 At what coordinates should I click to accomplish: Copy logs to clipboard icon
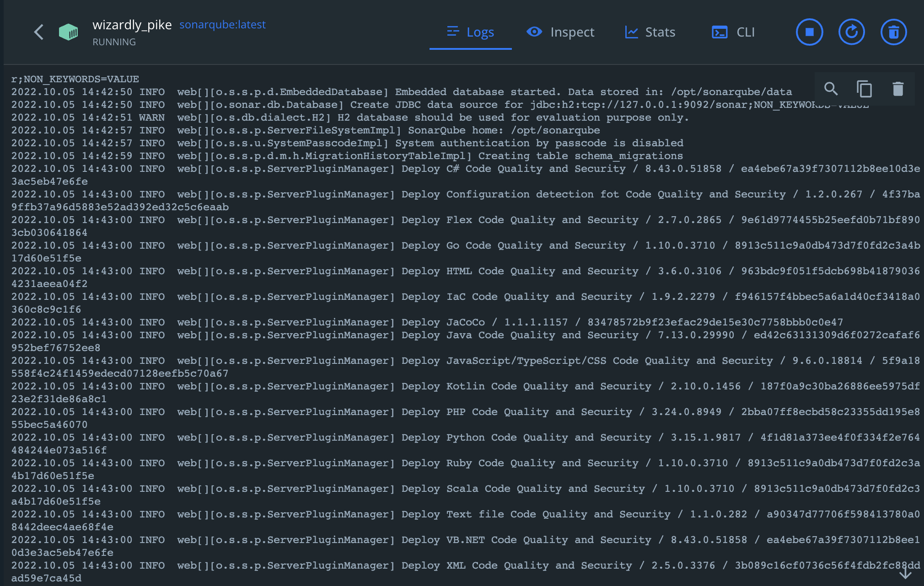point(864,89)
